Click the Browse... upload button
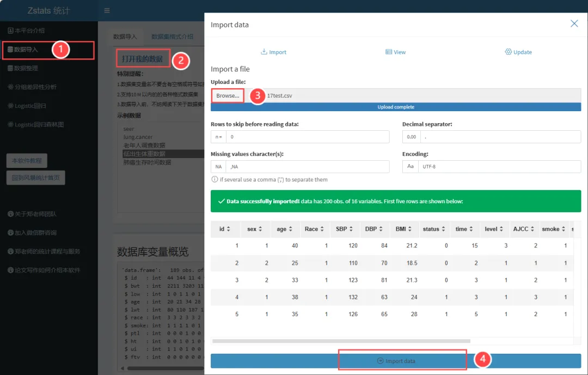 click(x=228, y=95)
